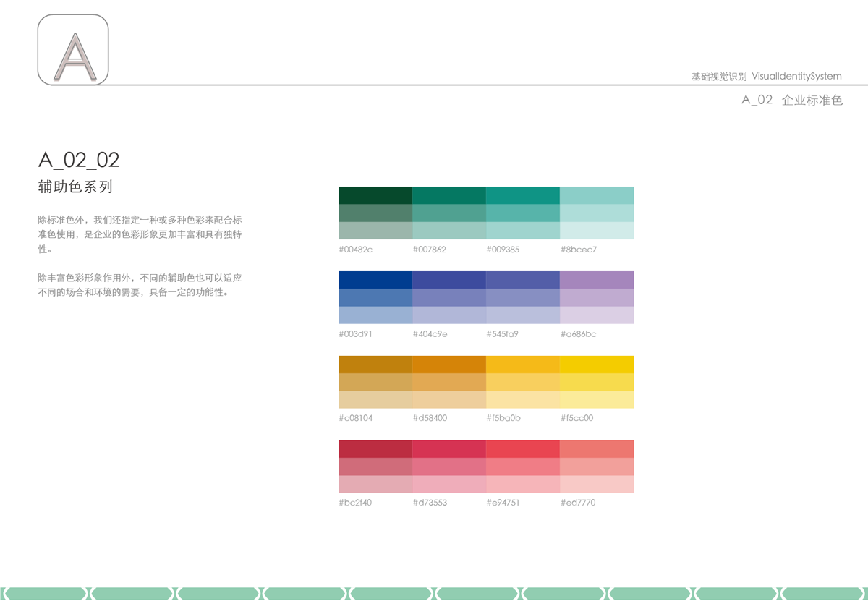Image resolution: width=868 pixels, height=614 pixels.
Task: Click the A_02_02 section heading
Action: 79,160
